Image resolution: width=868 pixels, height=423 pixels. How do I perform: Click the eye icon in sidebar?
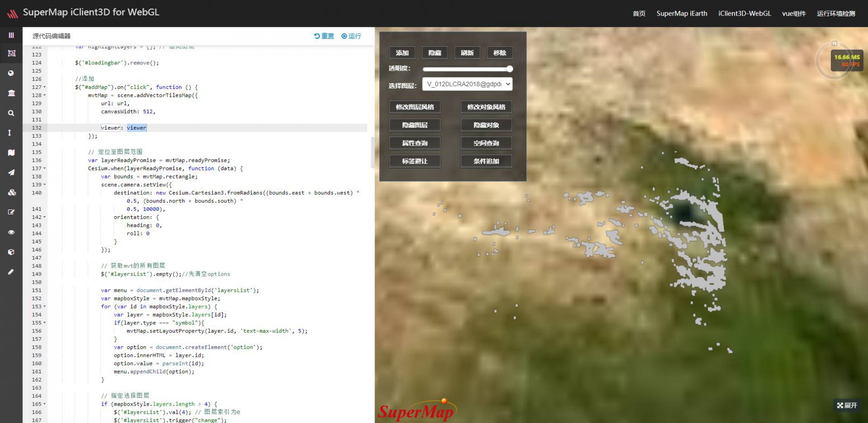[11, 232]
